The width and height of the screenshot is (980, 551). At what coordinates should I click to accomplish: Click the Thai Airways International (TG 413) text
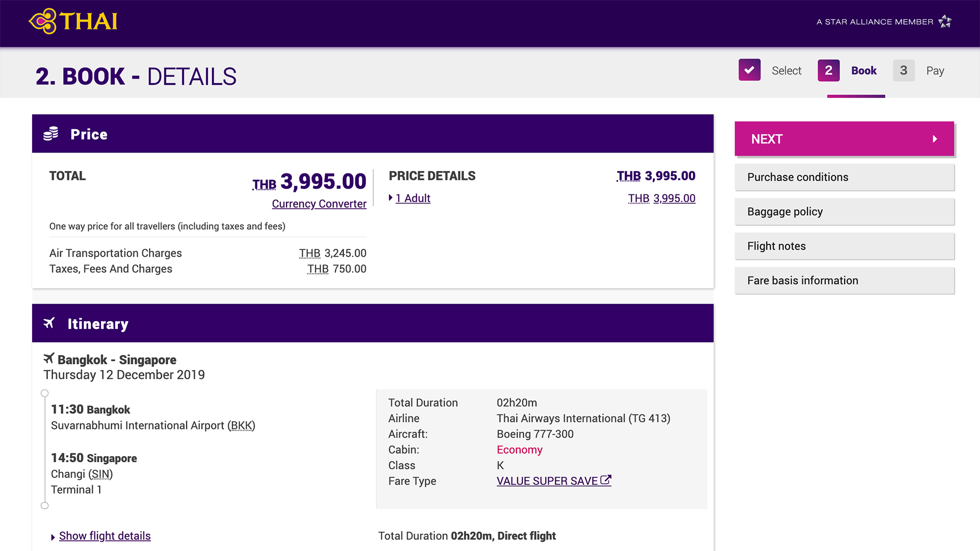click(583, 418)
